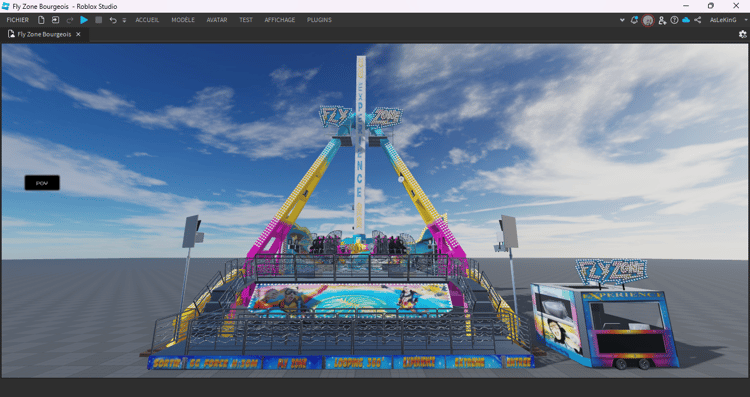750x397 pixels.
Task: Expand the ribbon collapse chevron
Action: coord(622,20)
